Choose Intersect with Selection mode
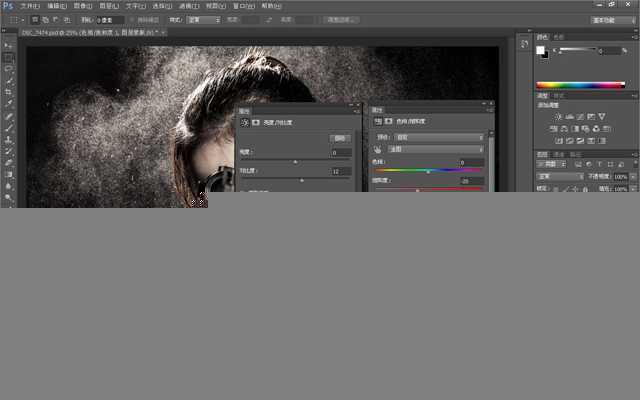 67,20
